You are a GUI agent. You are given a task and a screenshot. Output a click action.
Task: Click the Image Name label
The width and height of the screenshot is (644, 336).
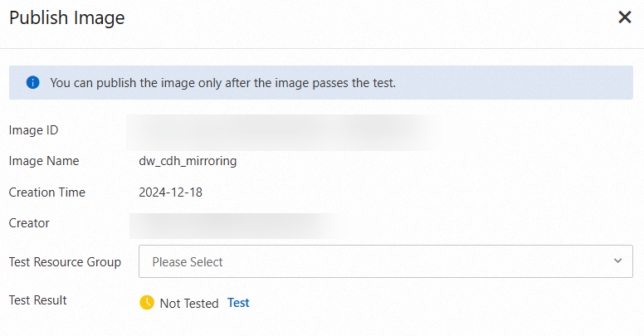pyautogui.click(x=44, y=161)
